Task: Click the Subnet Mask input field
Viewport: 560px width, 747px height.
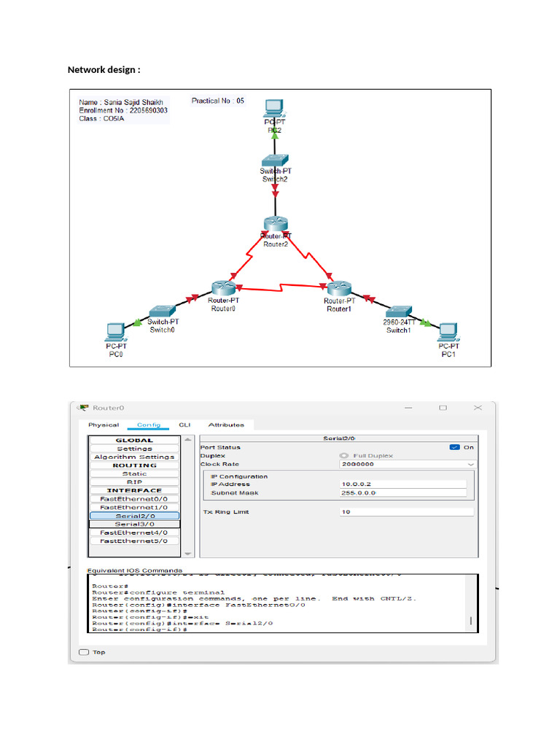Action: coord(402,493)
